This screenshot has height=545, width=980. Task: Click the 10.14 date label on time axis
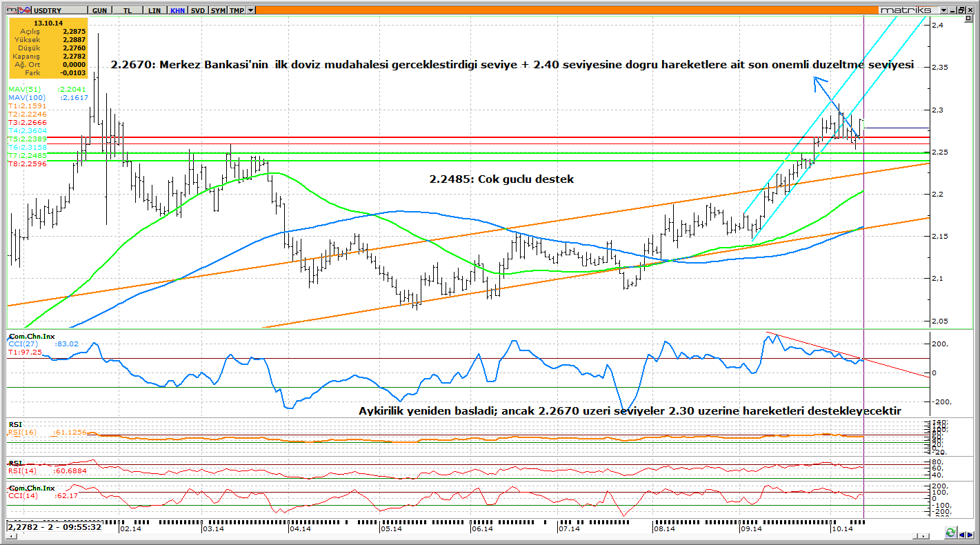(x=843, y=528)
